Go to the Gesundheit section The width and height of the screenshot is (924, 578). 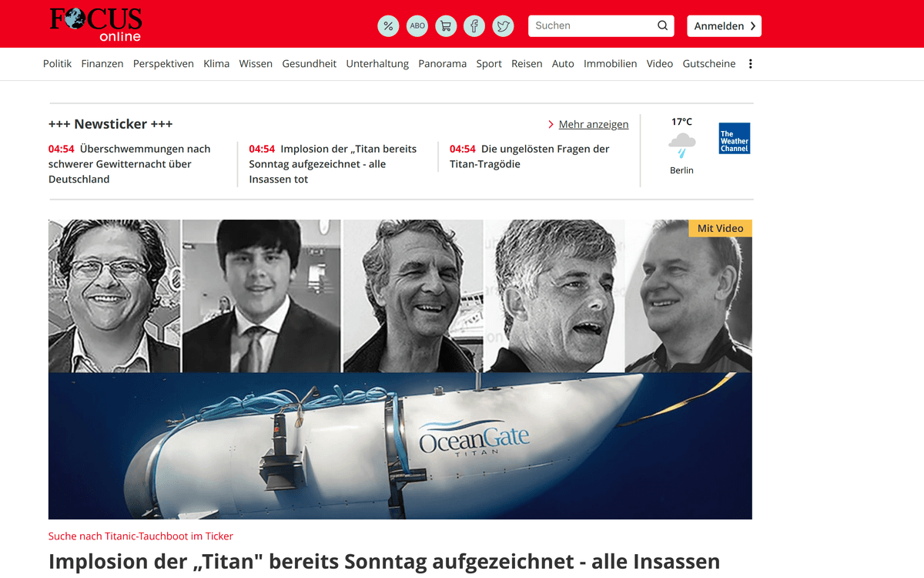point(310,64)
